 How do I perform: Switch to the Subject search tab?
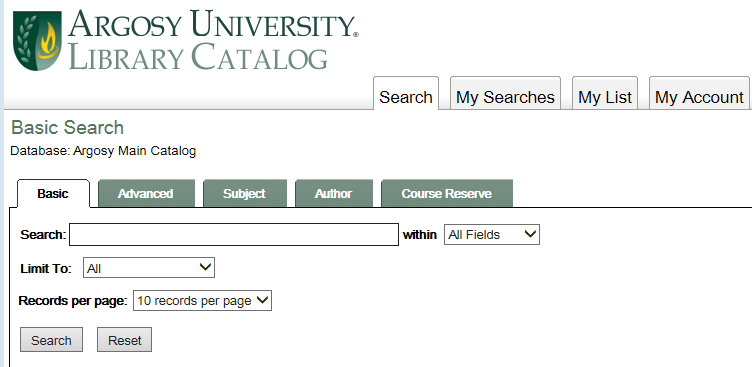tap(245, 193)
